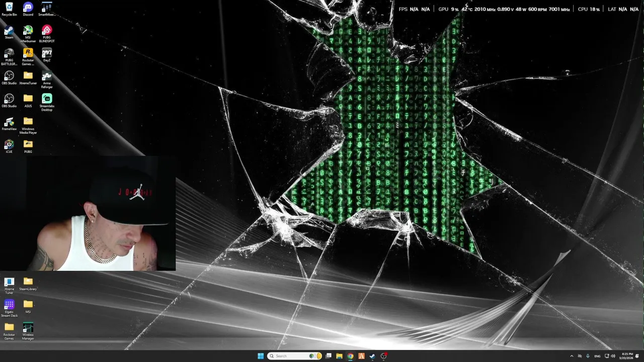Open taskbar app with red badge
Screen dimensions: 644x362
[x=383, y=356]
